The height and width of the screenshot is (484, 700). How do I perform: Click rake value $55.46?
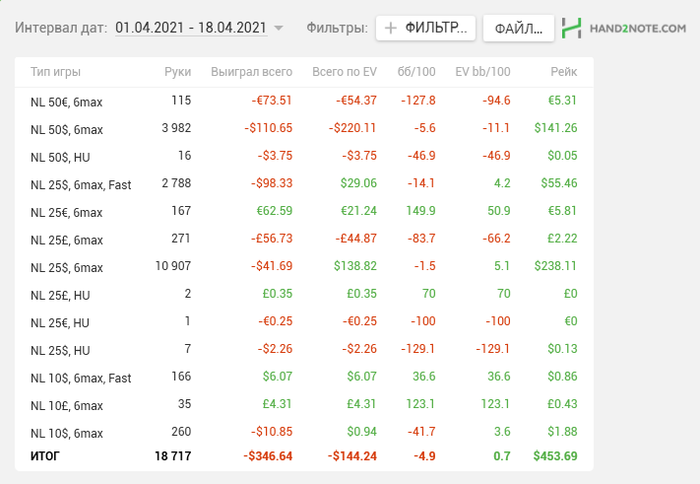pyautogui.click(x=559, y=183)
